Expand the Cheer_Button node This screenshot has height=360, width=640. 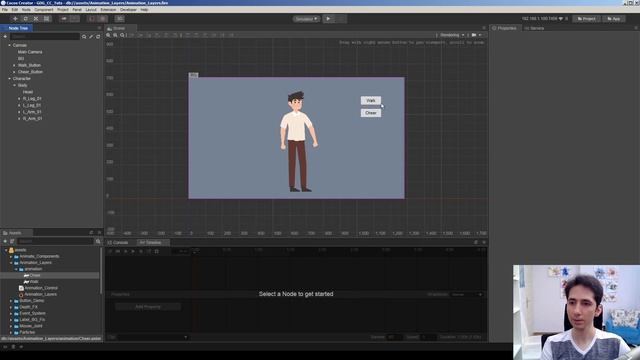tap(14, 72)
